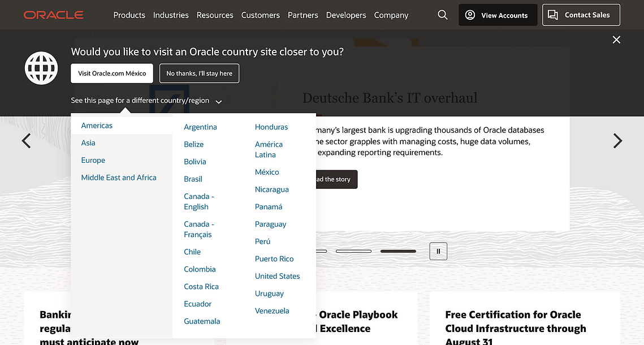Choose Uruguay country link
Screen dimensions: 644x345
tap(270, 294)
